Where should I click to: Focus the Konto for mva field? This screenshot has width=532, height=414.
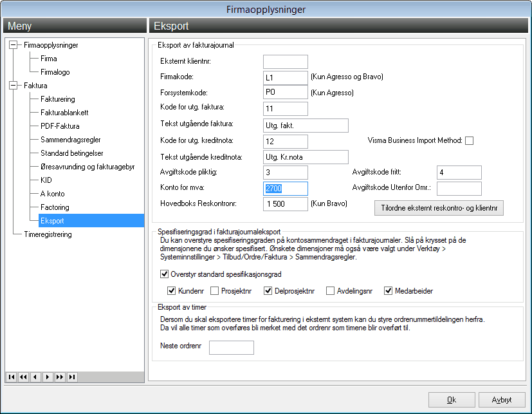(286, 189)
